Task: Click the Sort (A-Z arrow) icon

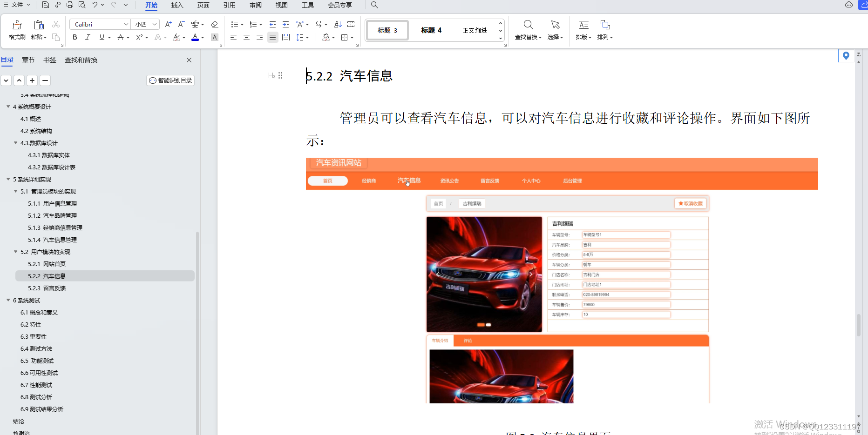Action: click(338, 24)
